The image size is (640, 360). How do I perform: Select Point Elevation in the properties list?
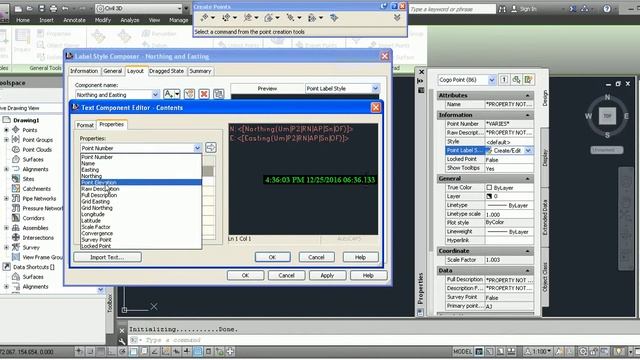[141, 182]
